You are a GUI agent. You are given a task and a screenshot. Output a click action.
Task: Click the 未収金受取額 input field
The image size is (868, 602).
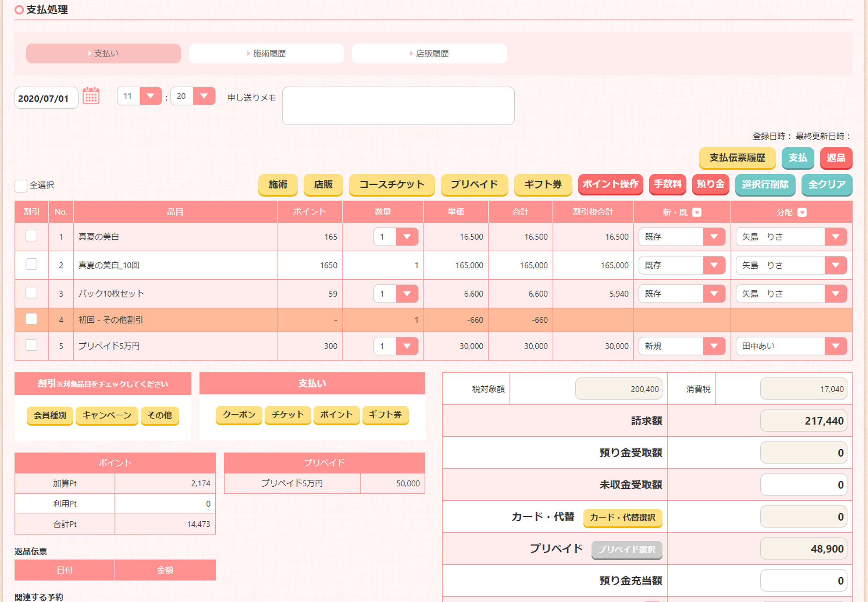pos(804,485)
